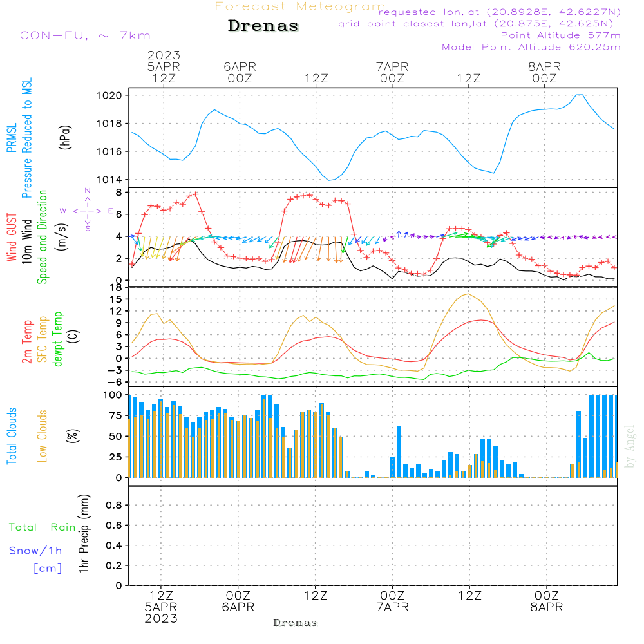Click the pressure curve peak near 1020 hPa
This screenshot has width=644, height=644.
[x=579, y=95]
